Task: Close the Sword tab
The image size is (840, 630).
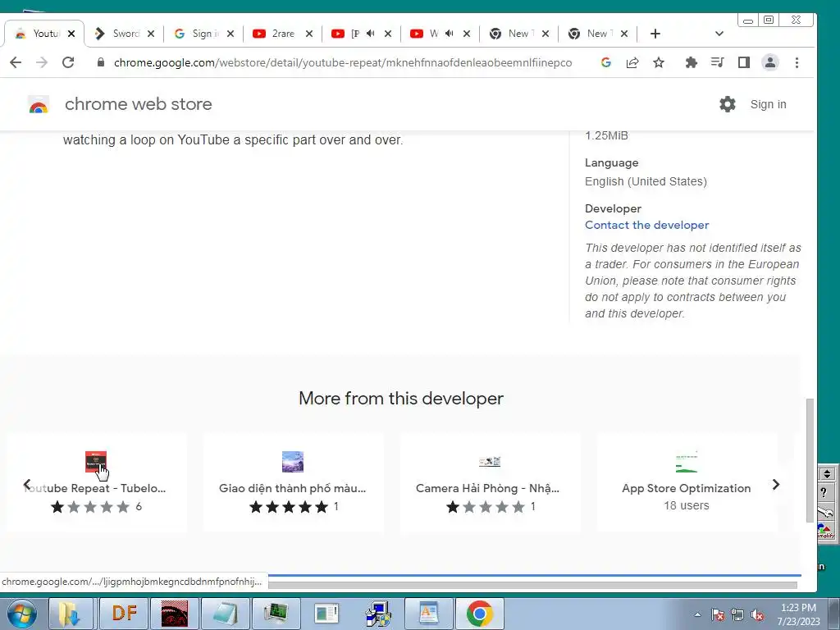Action: pyautogui.click(x=151, y=34)
